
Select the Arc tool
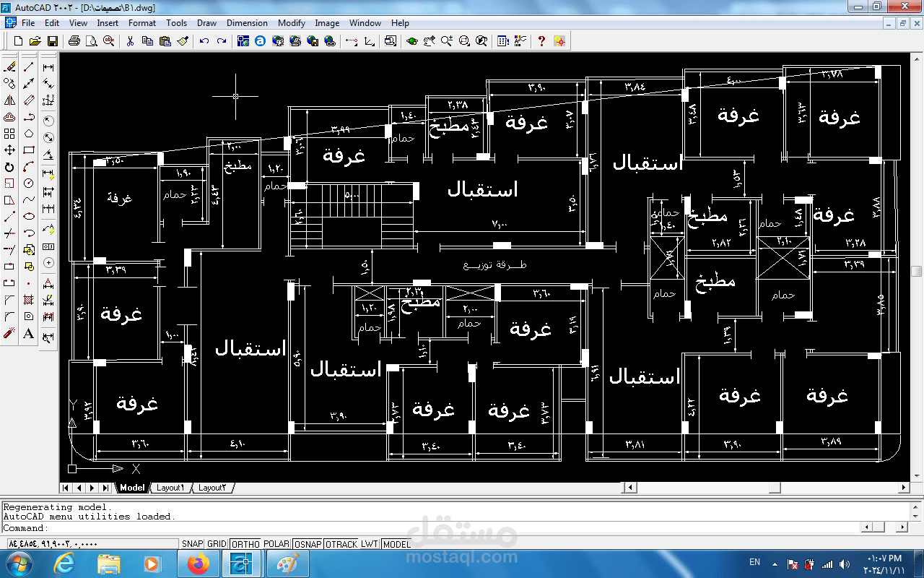29,167
